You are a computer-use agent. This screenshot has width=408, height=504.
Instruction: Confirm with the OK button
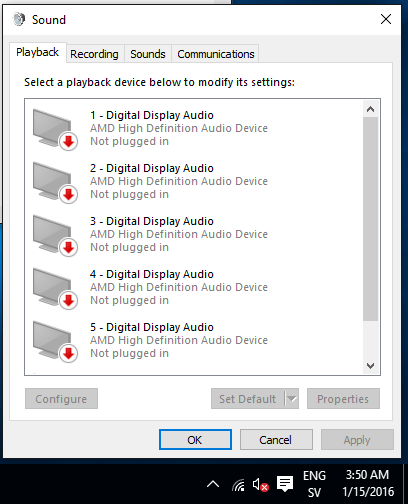pos(195,440)
